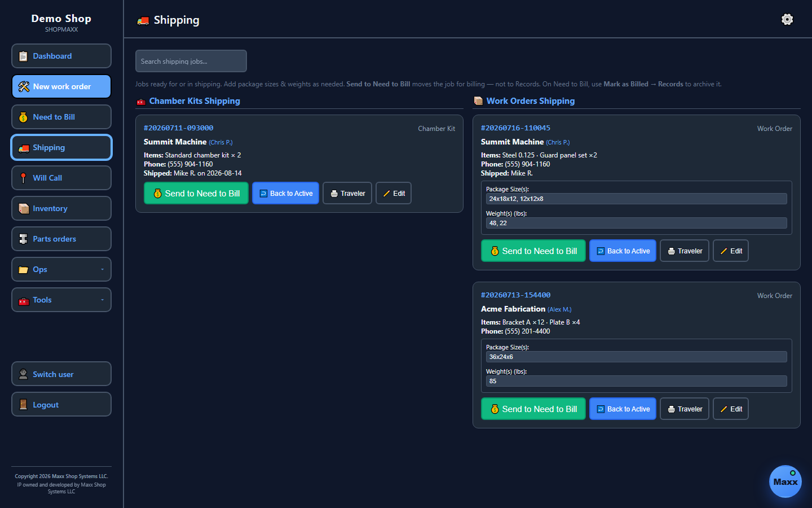Open Traveler for job #20260711-093000
This screenshot has height=508, width=812.
[347, 193]
